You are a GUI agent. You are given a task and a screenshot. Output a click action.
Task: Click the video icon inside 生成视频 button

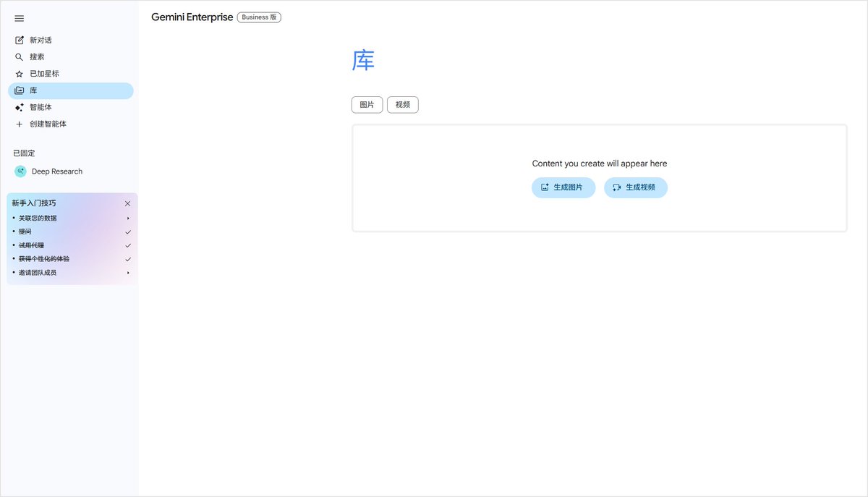(616, 187)
